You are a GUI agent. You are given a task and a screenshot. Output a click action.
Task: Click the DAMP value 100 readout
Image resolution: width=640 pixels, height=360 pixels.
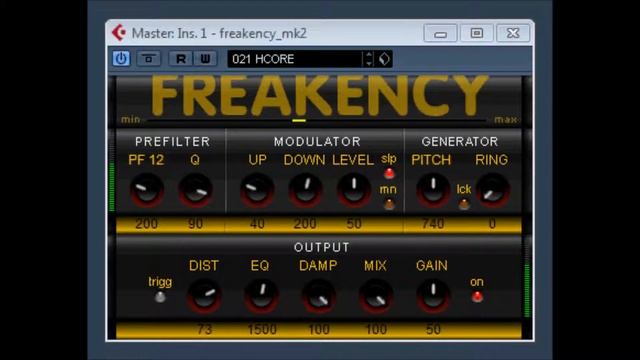click(x=319, y=329)
